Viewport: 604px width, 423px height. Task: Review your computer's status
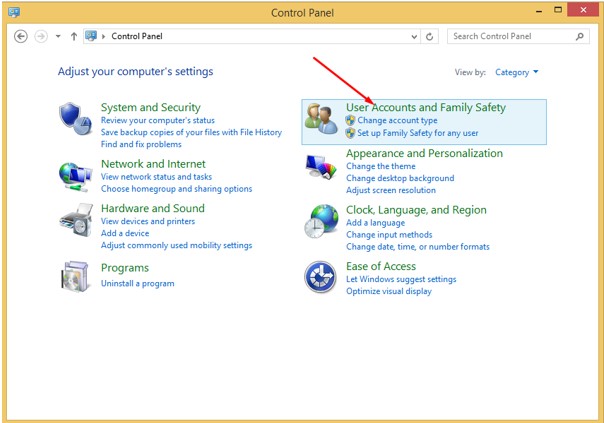158,120
